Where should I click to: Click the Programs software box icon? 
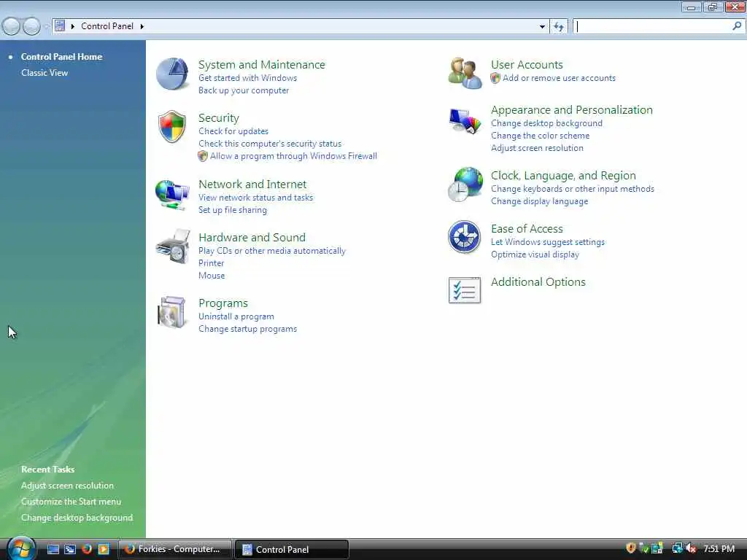pyautogui.click(x=171, y=312)
